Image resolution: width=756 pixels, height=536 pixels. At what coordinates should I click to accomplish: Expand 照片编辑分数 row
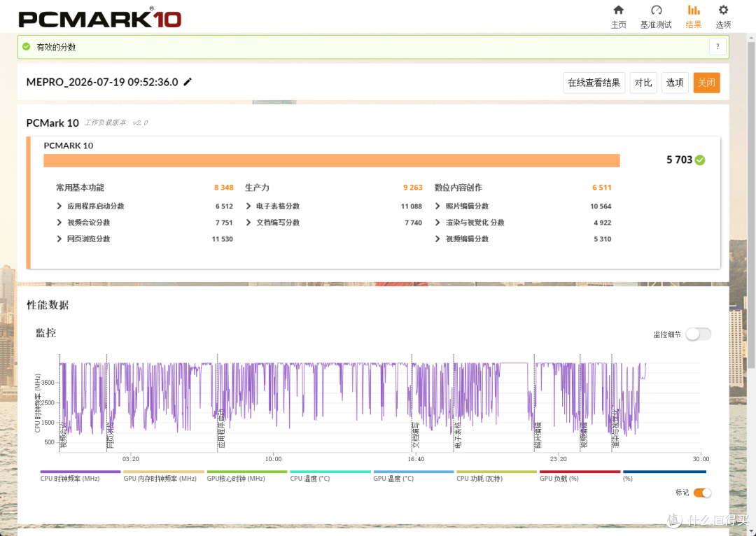(437, 206)
